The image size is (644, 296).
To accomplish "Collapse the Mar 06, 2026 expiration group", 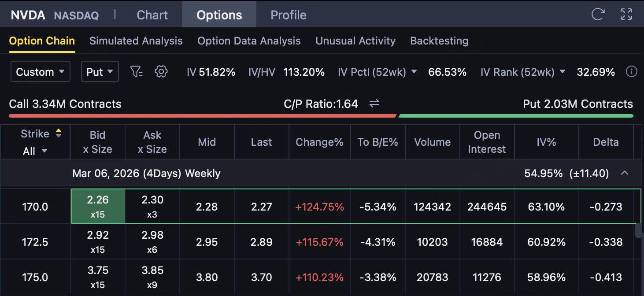I will coord(624,173).
